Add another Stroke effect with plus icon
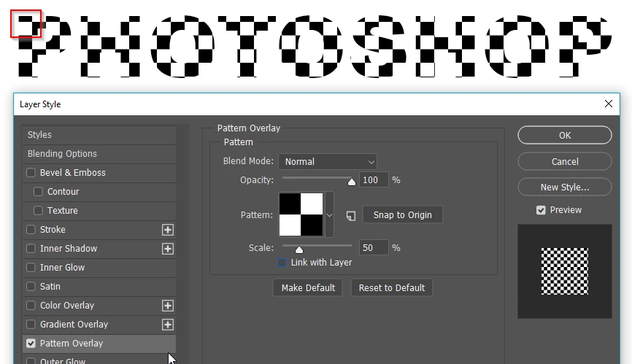This screenshot has width=632, height=364. (168, 230)
